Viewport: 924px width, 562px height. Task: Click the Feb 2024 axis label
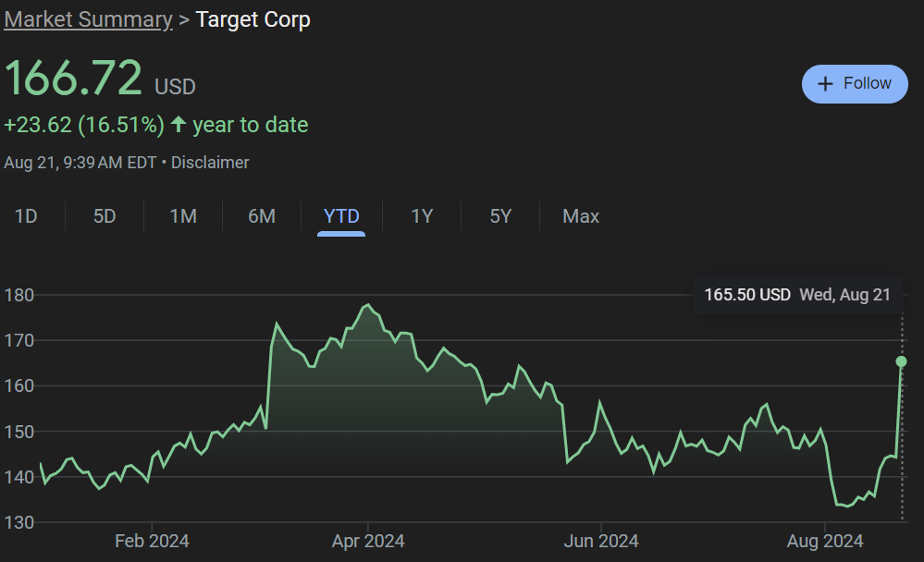(152, 541)
